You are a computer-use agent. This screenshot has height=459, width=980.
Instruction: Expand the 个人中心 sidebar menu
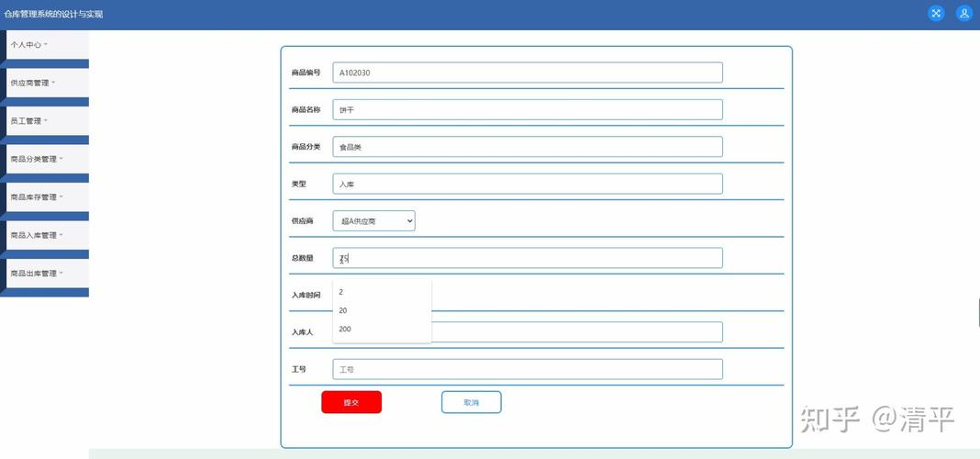pos(48,44)
